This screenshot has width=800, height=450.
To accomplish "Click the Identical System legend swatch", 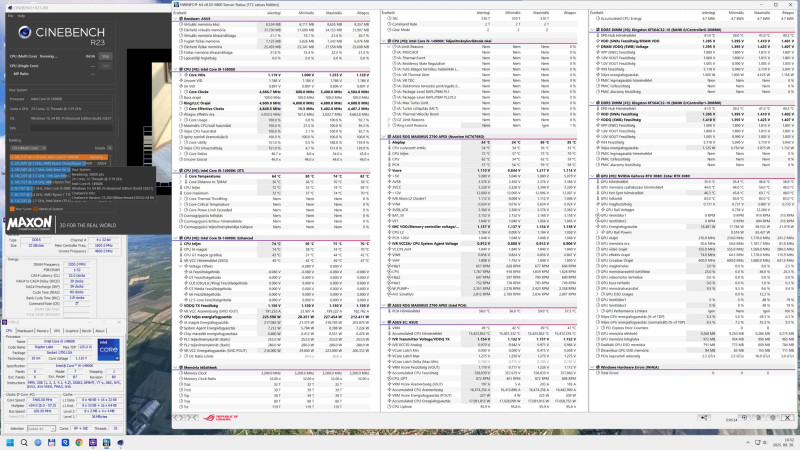I will 35,209.
